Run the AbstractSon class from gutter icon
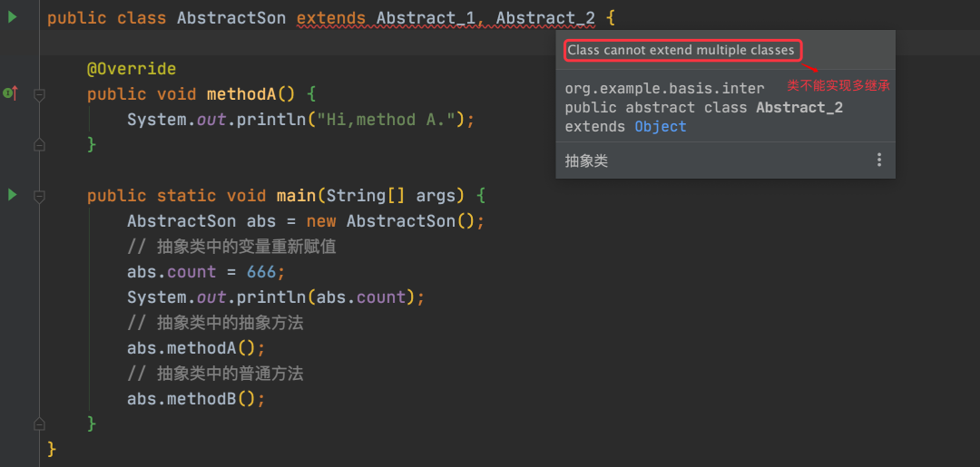980x467 pixels. pyautogui.click(x=13, y=17)
